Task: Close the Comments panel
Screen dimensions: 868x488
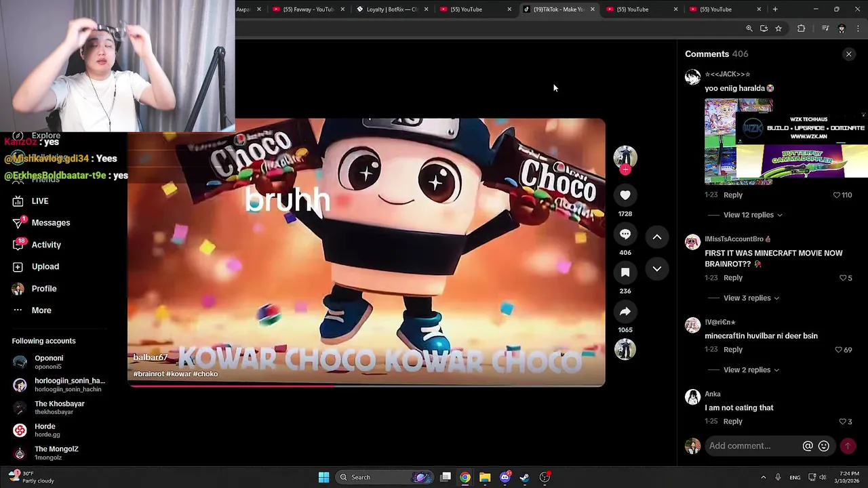Action: click(849, 54)
